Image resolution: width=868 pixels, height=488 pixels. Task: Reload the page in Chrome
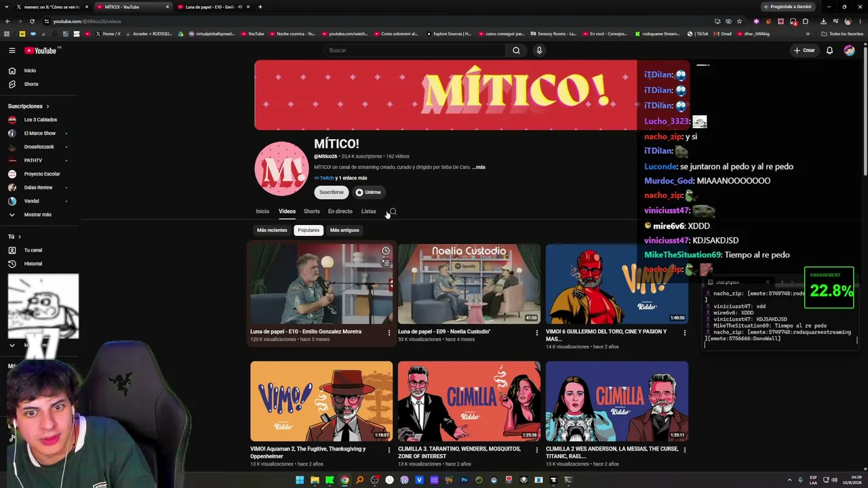click(32, 21)
